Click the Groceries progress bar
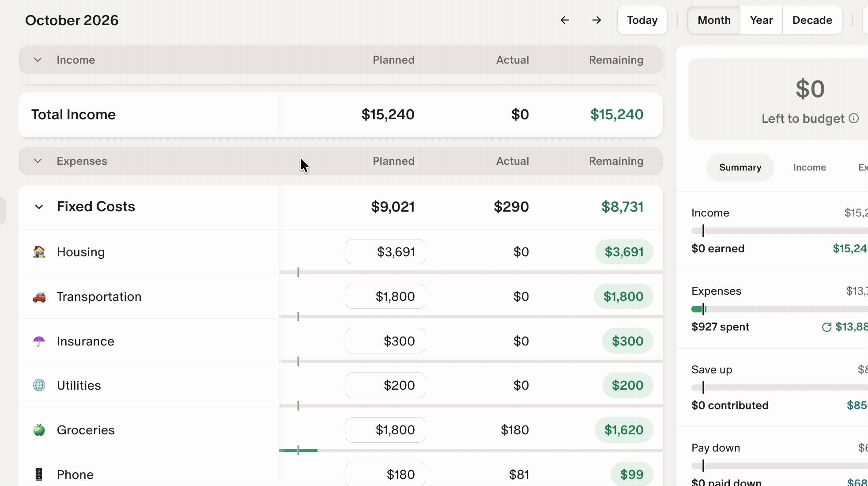 pyautogui.click(x=471, y=451)
